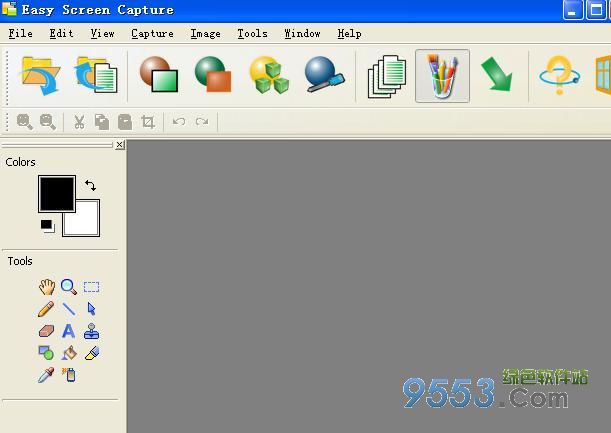This screenshot has height=433, width=611.
Task: Click the black foreground color swatch
Action: tap(57, 194)
